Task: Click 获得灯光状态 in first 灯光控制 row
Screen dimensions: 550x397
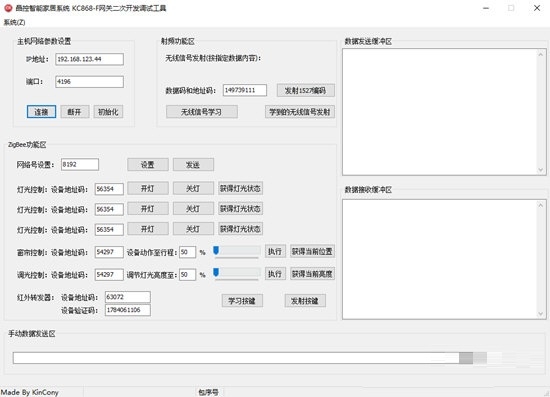Action: pos(240,189)
